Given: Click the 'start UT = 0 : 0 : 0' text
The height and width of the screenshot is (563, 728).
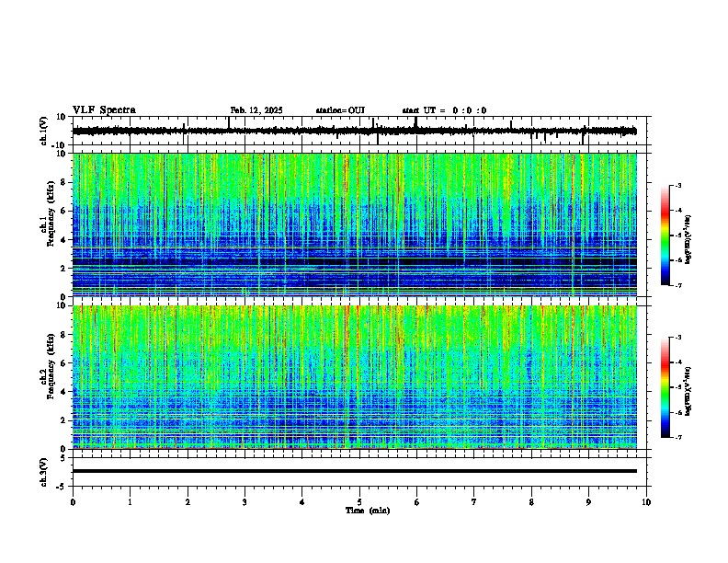Looking at the screenshot, I should [x=444, y=110].
